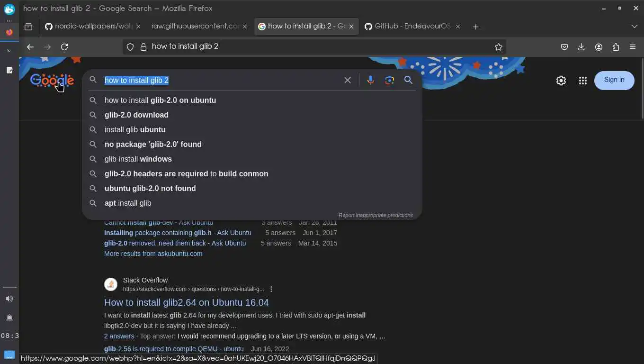
Task: Open the extensions puzzle icon
Action: 616,46
